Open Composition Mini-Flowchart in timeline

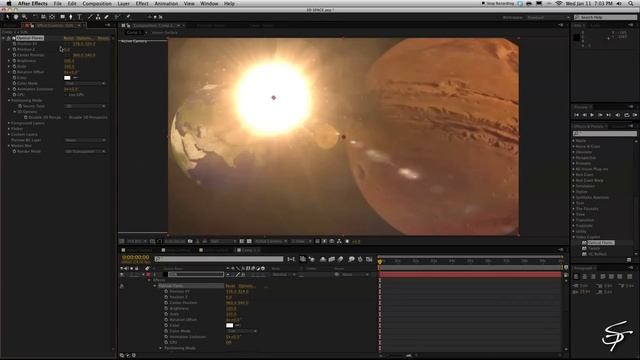pos(291,259)
